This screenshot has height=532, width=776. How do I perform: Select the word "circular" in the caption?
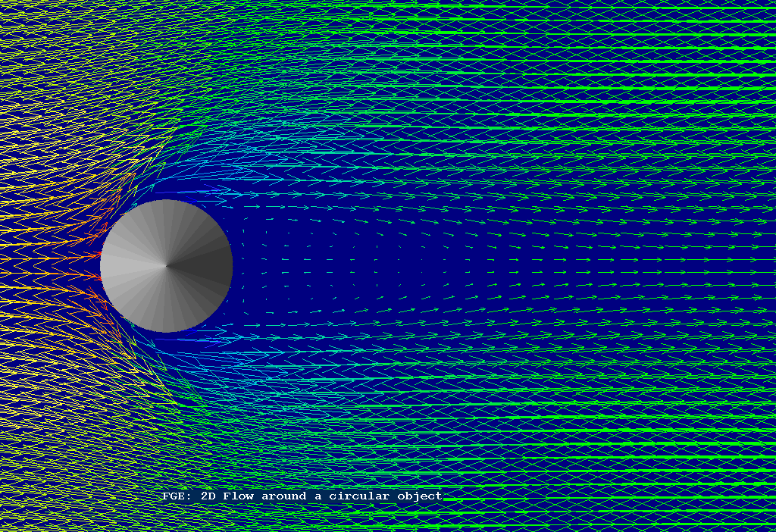pyautogui.click(x=359, y=496)
